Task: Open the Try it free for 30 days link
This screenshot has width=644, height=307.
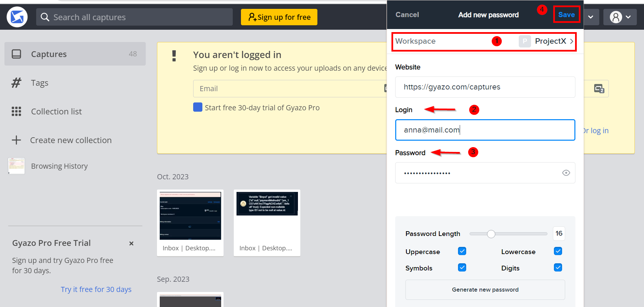Action: pos(96,289)
